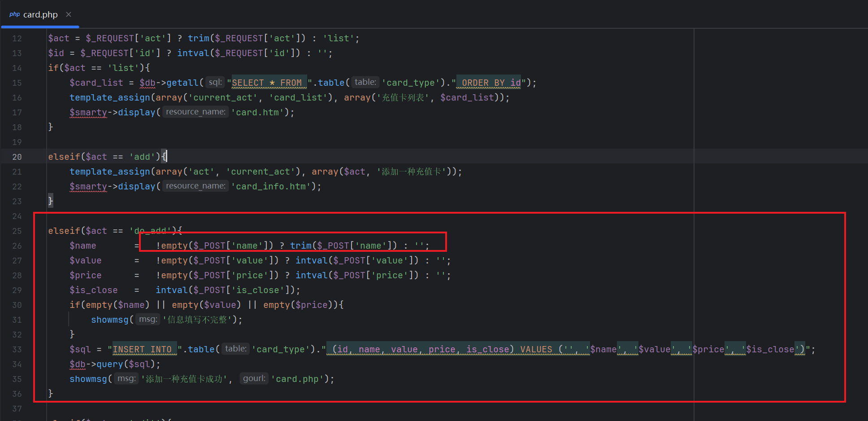The width and height of the screenshot is (868, 421).
Task: Click $is_close variable on line 29
Action: [x=94, y=290]
